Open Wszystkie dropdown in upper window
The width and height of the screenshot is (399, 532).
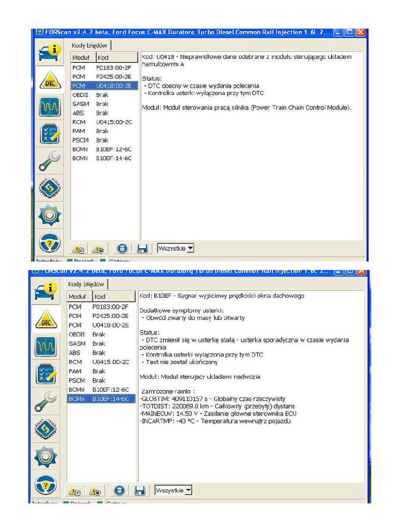(x=176, y=248)
